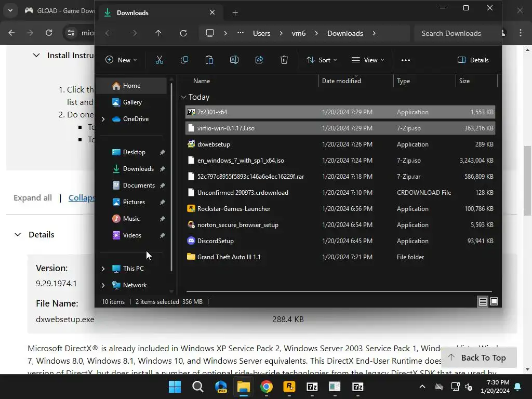Paste using the clipboard icon in the toolbar
Screen dimensions: 532x399
pyautogui.click(x=209, y=60)
